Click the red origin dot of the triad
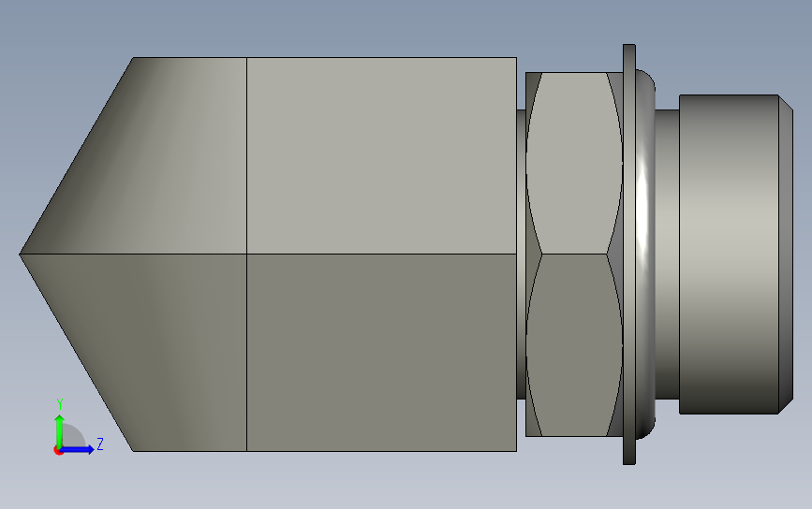Image resolution: width=812 pixels, height=509 pixels. [x=58, y=451]
